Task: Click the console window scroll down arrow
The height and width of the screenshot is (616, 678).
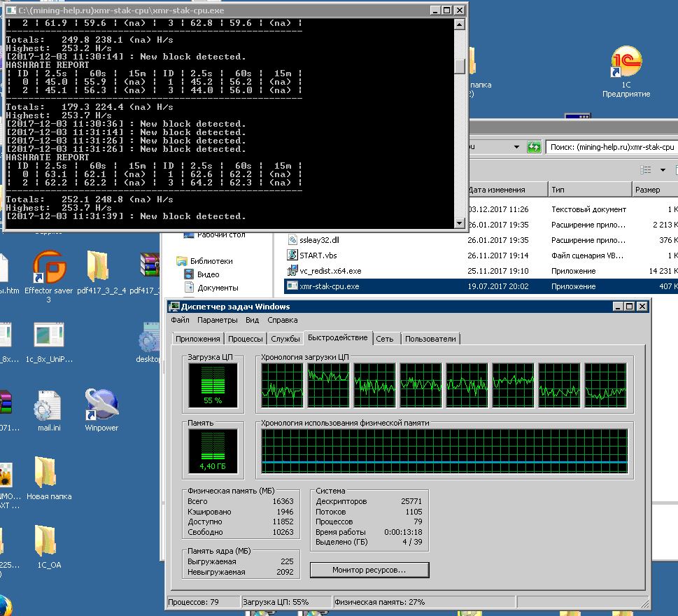Action: [x=460, y=223]
